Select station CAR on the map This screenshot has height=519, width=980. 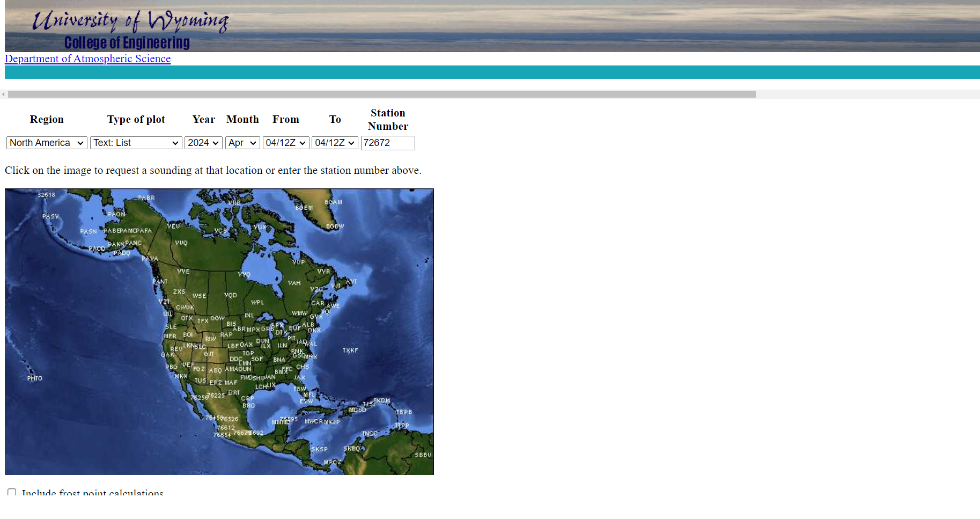318,303
